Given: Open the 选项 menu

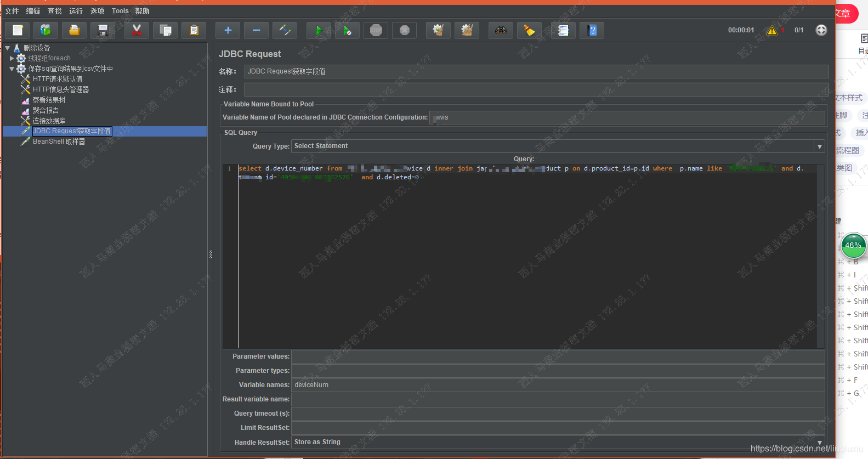Looking at the screenshot, I should 98,11.
